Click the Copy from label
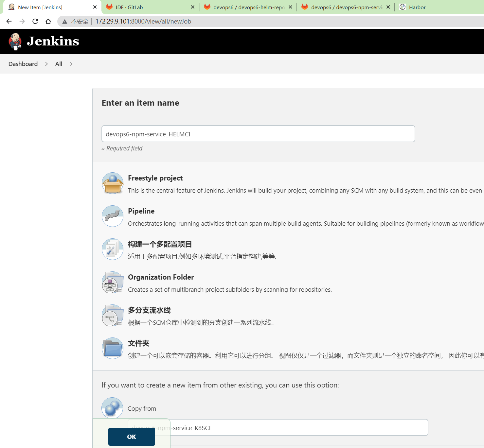Viewport: 484px width, 448px height. point(142,408)
